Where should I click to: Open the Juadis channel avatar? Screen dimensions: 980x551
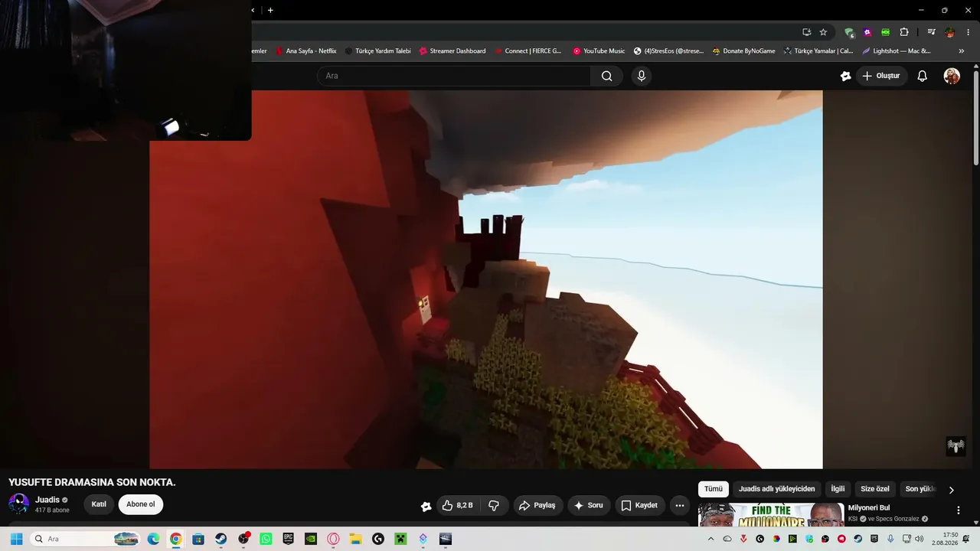click(x=18, y=504)
